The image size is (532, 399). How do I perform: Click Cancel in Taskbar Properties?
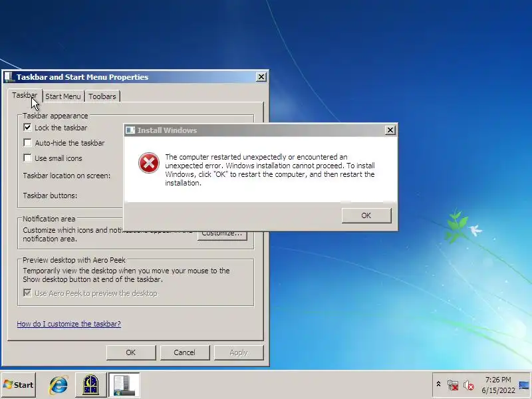pos(185,352)
